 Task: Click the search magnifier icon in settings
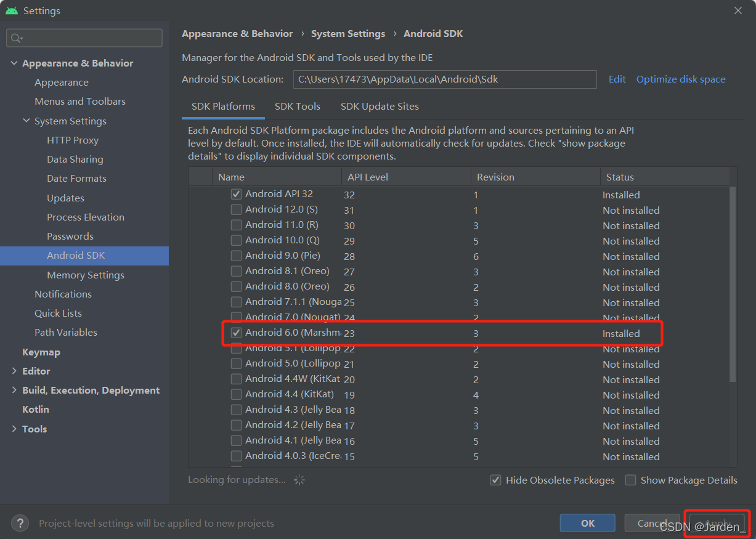[15, 38]
